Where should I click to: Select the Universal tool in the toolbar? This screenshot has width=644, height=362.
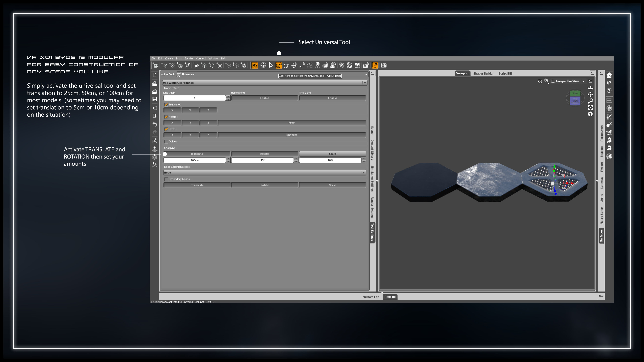click(x=279, y=65)
